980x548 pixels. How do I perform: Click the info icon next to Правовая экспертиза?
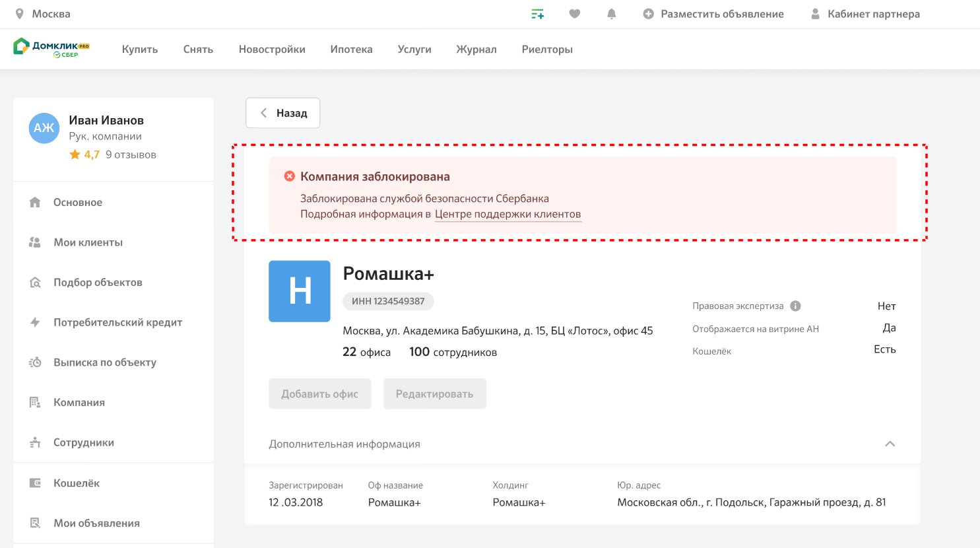795,306
